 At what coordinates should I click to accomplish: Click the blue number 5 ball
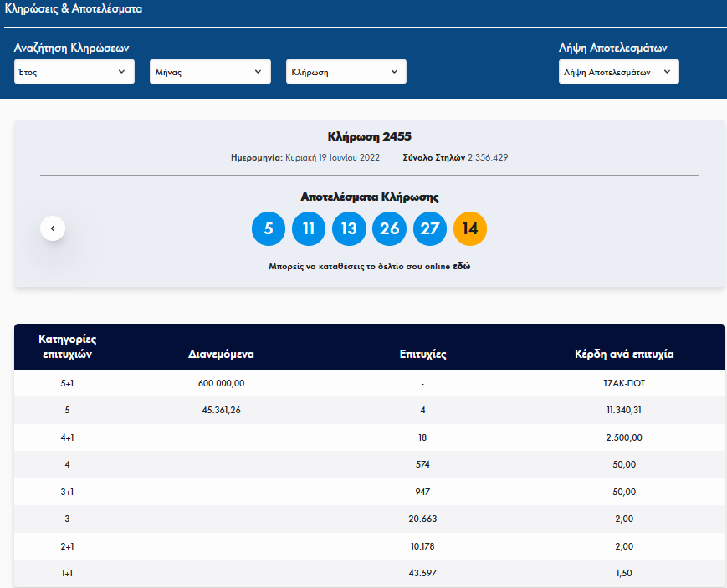269,229
